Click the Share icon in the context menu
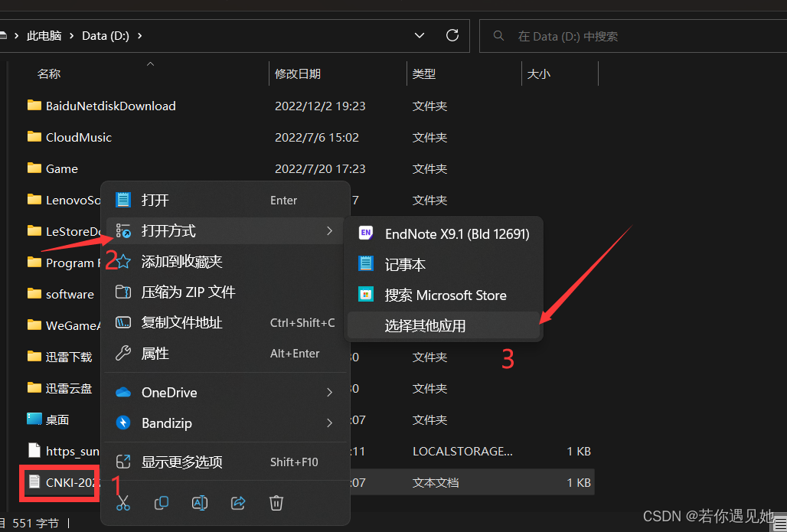787x532 pixels. coord(238,503)
